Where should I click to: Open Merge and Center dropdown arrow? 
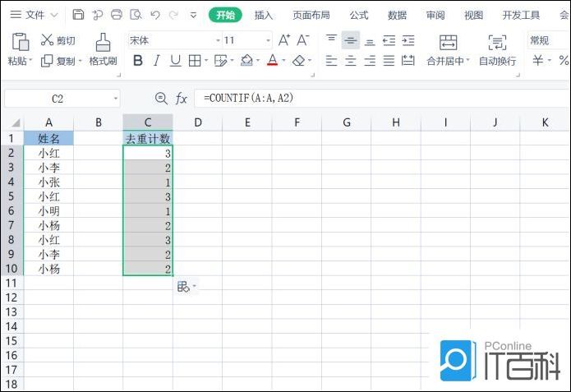468,60
